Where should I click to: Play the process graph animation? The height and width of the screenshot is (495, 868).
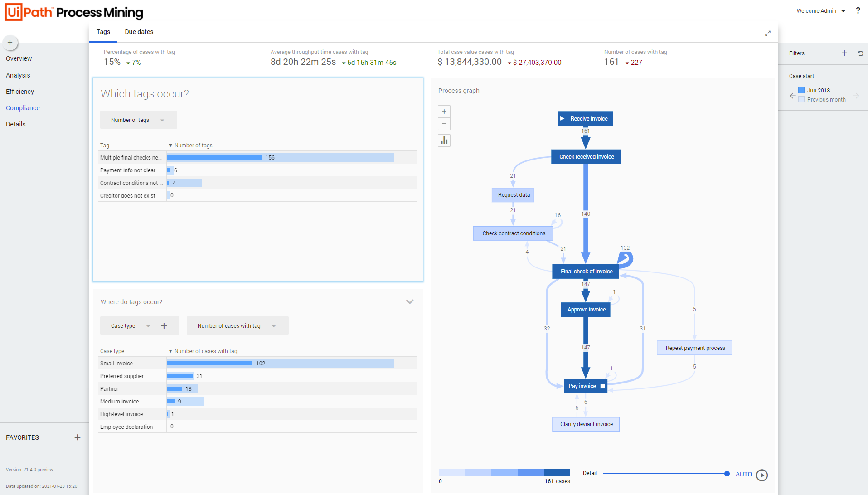(x=762, y=475)
